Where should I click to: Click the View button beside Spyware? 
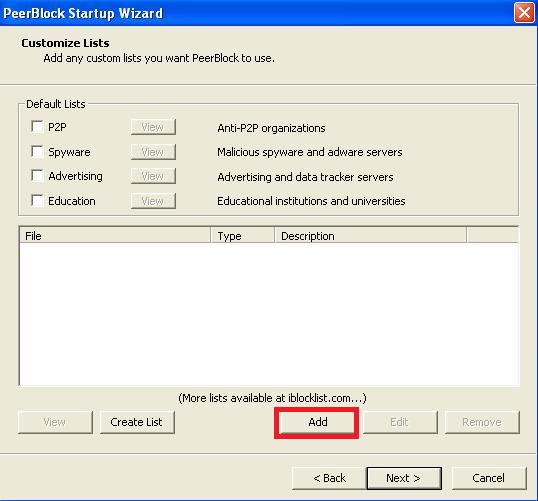click(x=153, y=152)
